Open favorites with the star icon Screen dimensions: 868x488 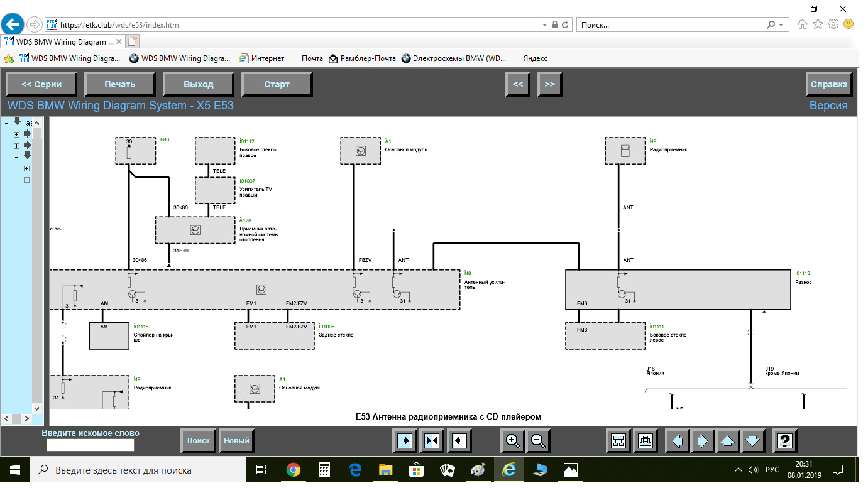point(818,24)
